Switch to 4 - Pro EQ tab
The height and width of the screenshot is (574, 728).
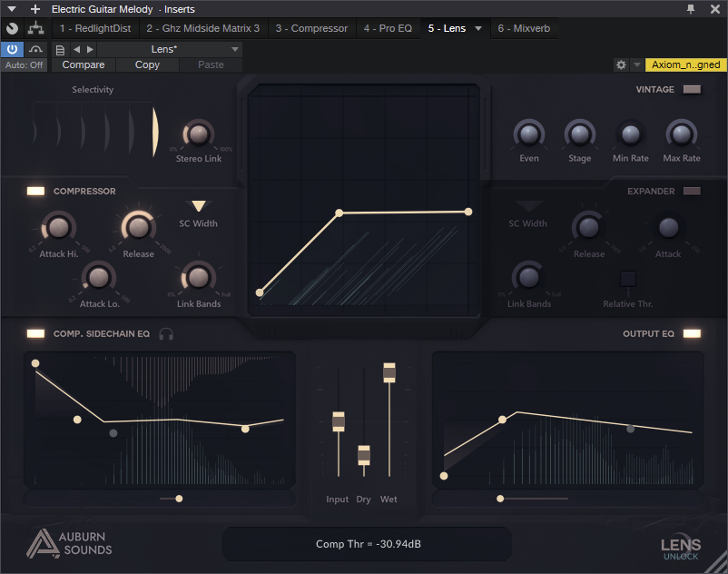[x=388, y=28]
